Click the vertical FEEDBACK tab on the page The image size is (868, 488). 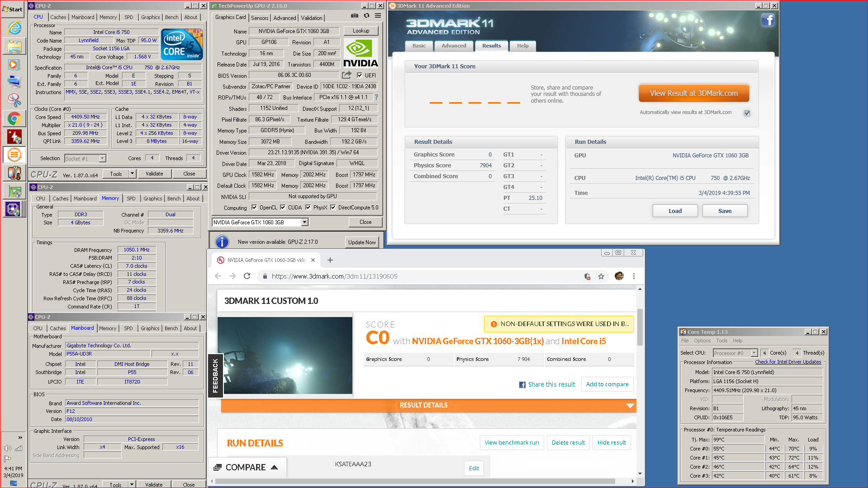point(215,375)
